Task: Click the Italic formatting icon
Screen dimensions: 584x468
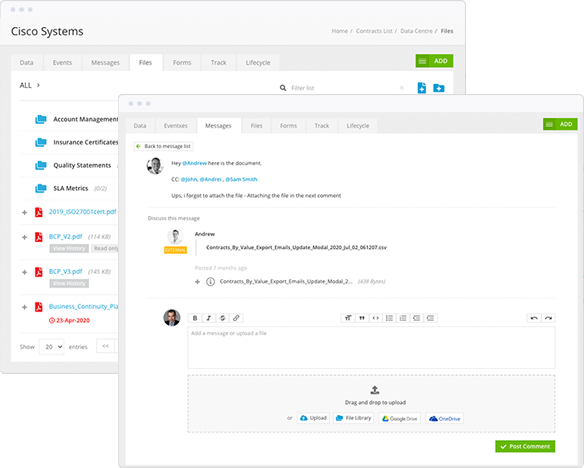Action: pyautogui.click(x=209, y=318)
